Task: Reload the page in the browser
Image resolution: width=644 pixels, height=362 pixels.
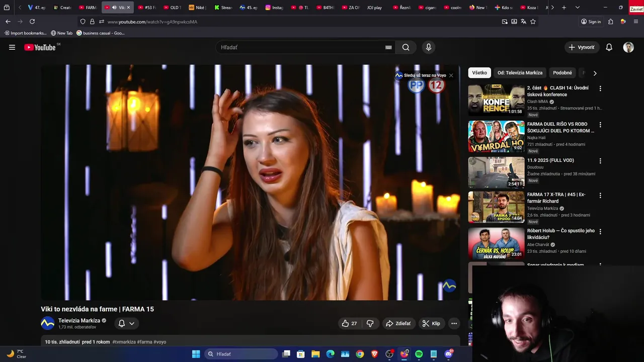Action: point(32,22)
